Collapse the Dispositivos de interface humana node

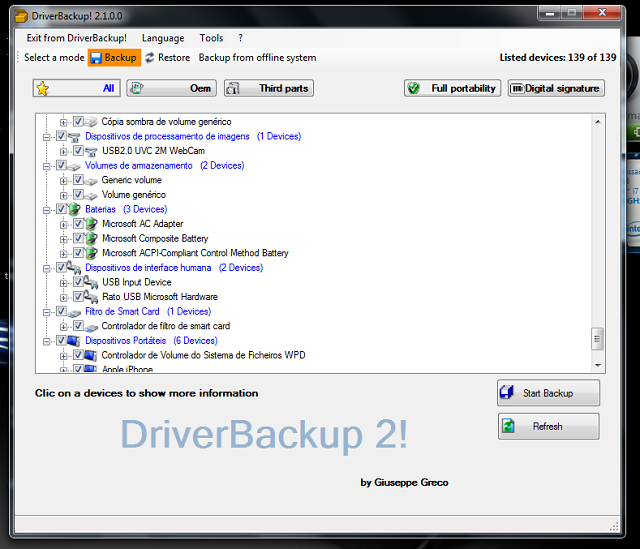[x=46, y=268]
